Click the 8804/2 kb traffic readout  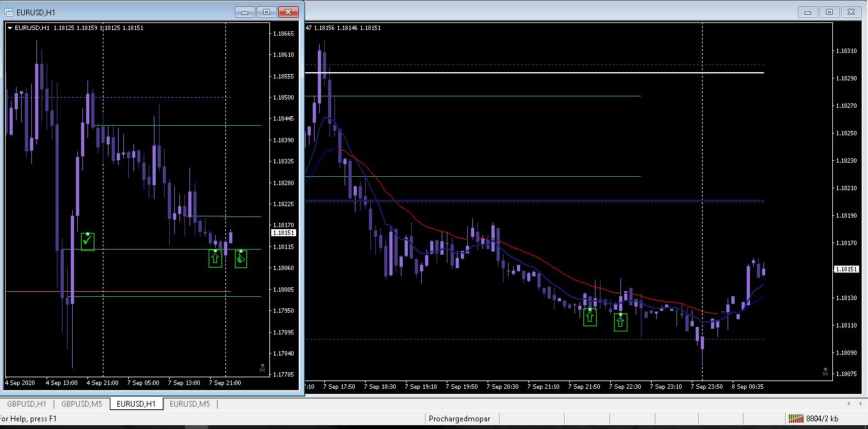[823, 419]
